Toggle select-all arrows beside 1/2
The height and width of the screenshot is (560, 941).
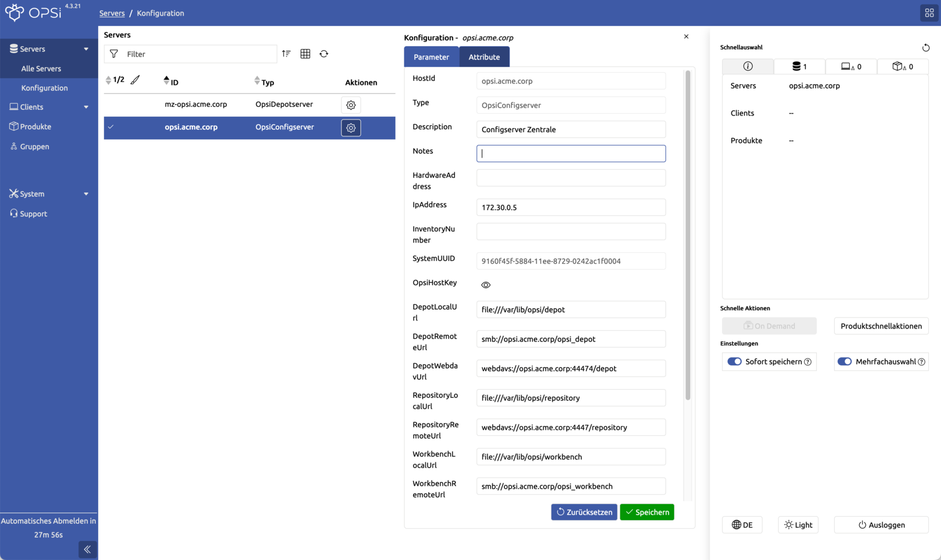[x=108, y=80]
